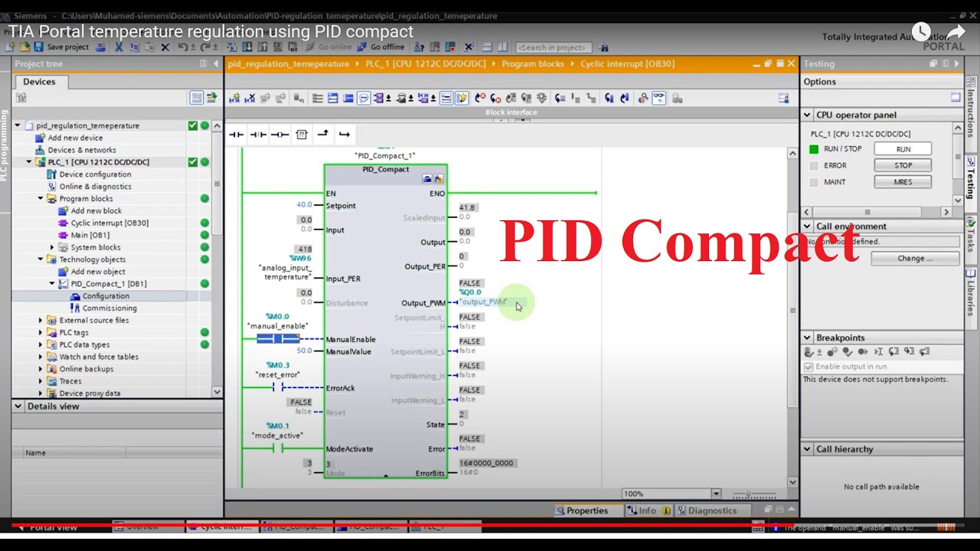Screen dimensions: 980x551
Task: Expand the Traces folder
Action: click(x=41, y=381)
